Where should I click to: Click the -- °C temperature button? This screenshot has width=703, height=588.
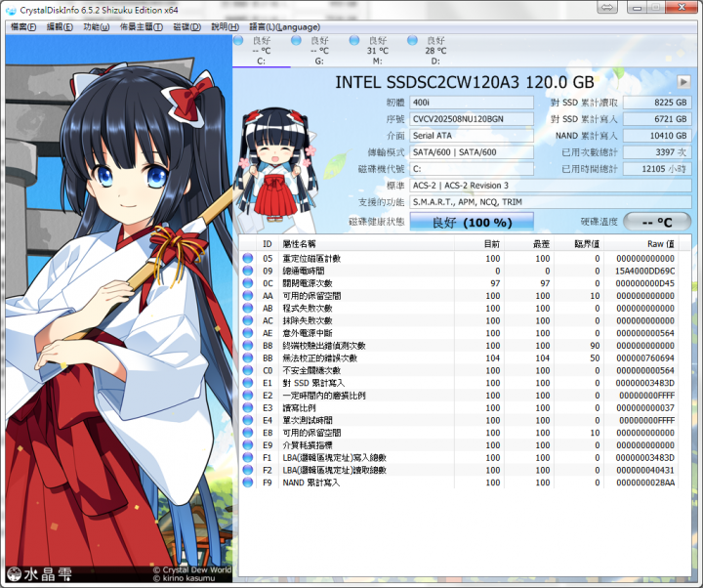(x=657, y=222)
